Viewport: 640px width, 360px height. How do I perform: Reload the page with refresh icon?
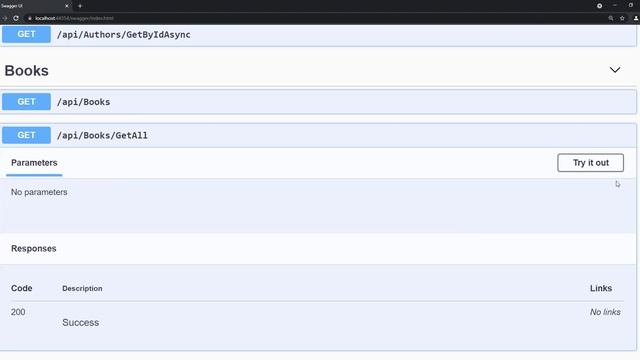tap(16, 18)
